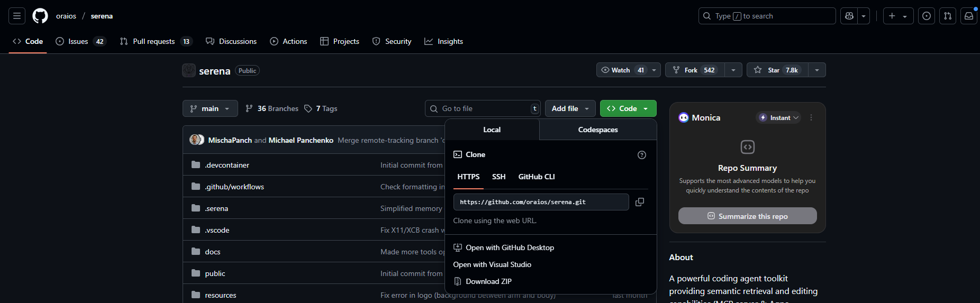Open the Copilot chat icon
This screenshot has width=980, height=303.
[x=849, y=16]
